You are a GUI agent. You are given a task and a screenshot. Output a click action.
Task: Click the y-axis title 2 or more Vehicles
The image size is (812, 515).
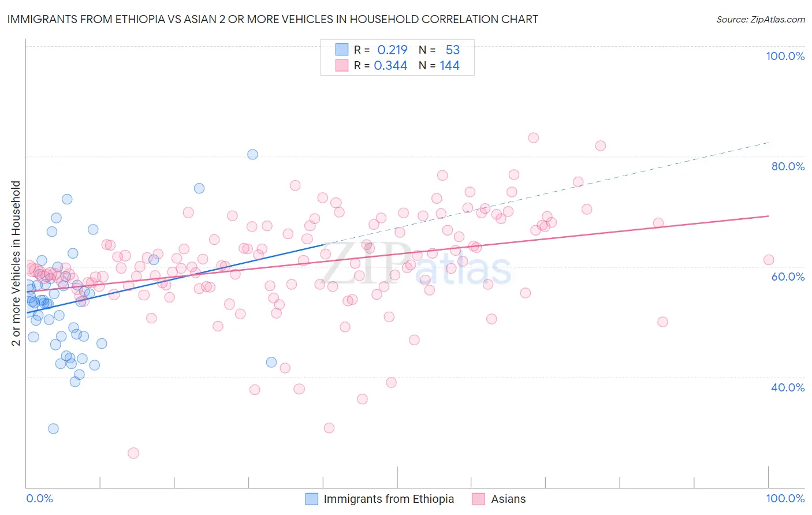(16, 263)
